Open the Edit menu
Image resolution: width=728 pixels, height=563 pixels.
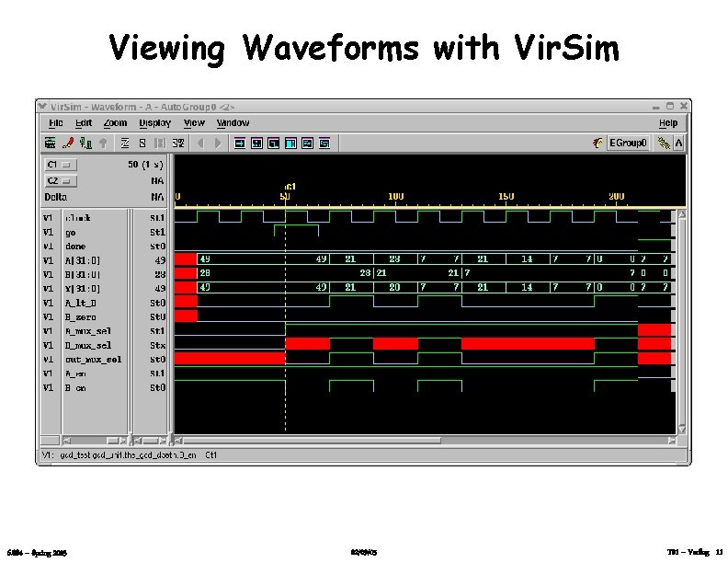[84, 123]
